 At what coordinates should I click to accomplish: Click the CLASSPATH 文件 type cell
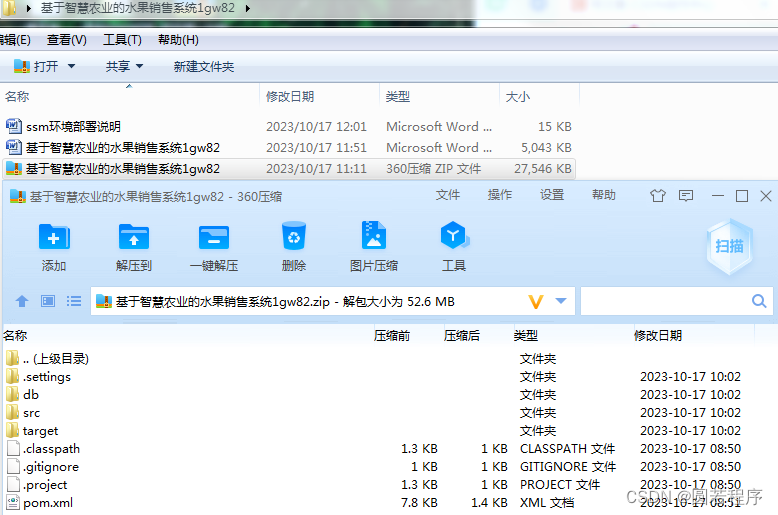point(568,449)
